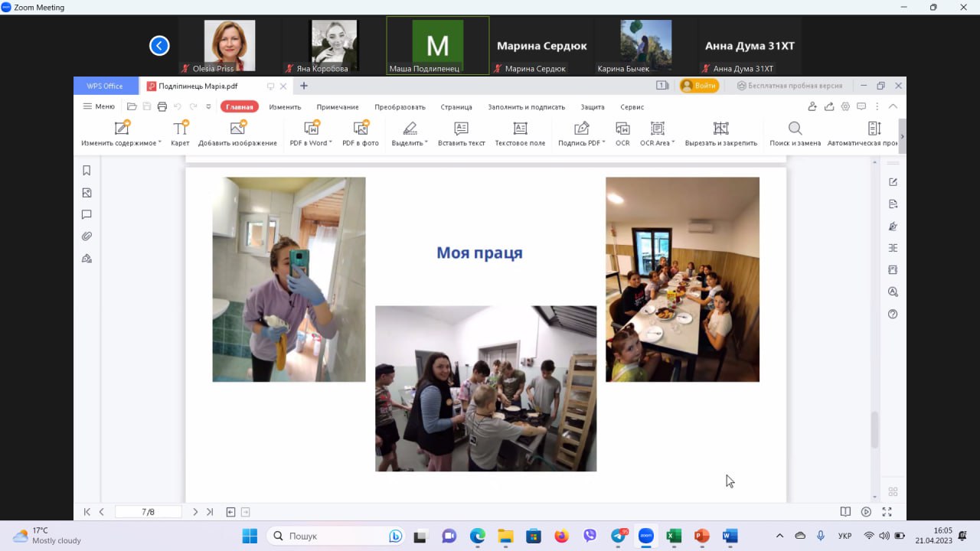
Task: Switch to the WPS Office home tab
Action: [106, 86]
